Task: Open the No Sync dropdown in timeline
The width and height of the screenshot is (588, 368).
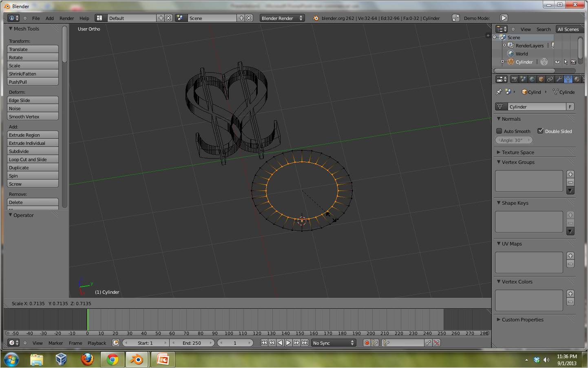Action: pos(334,343)
